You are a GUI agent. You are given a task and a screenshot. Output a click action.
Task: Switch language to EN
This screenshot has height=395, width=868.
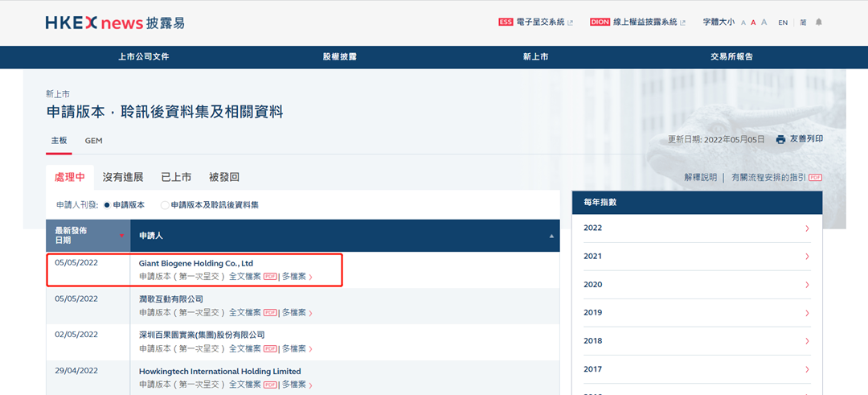point(783,23)
